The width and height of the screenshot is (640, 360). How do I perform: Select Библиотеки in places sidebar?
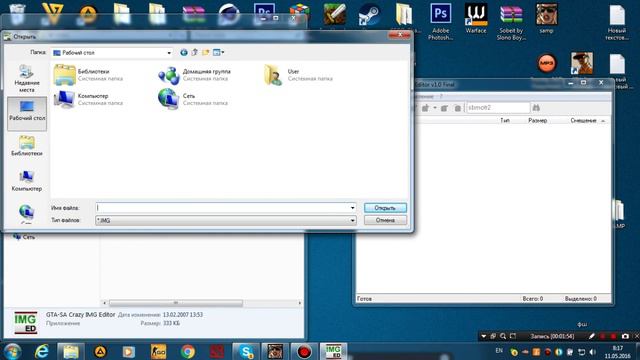(x=27, y=146)
